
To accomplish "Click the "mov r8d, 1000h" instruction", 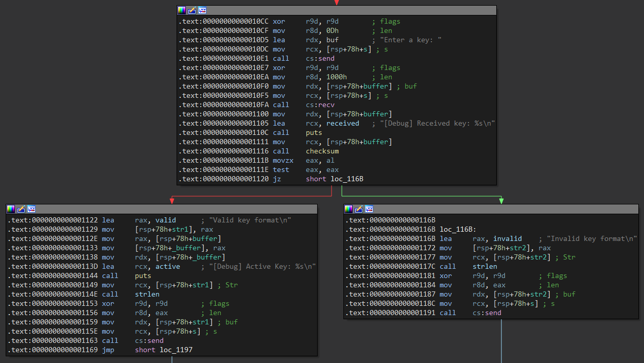I will tap(285, 77).
